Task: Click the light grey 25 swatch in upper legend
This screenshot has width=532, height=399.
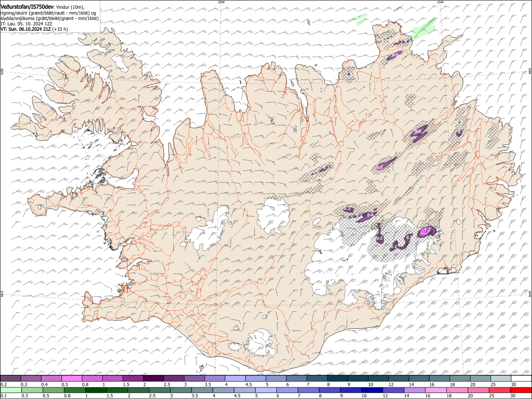Action: click(500, 379)
